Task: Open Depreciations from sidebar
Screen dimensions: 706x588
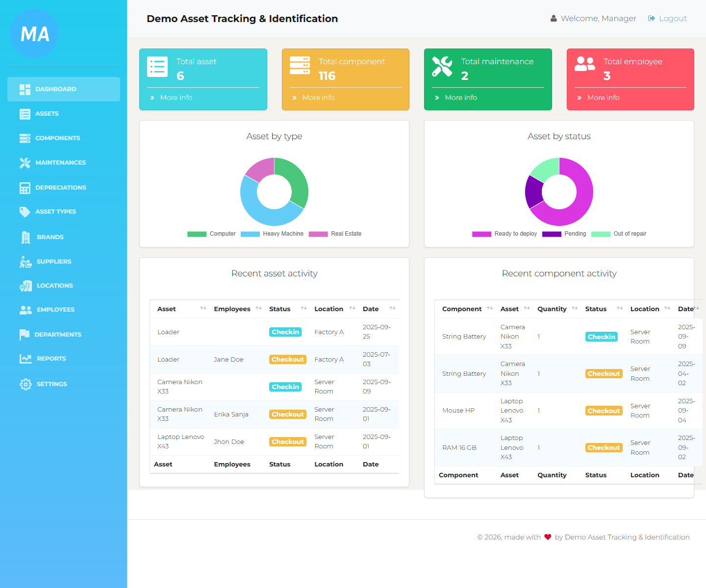Action: [x=64, y=188]
